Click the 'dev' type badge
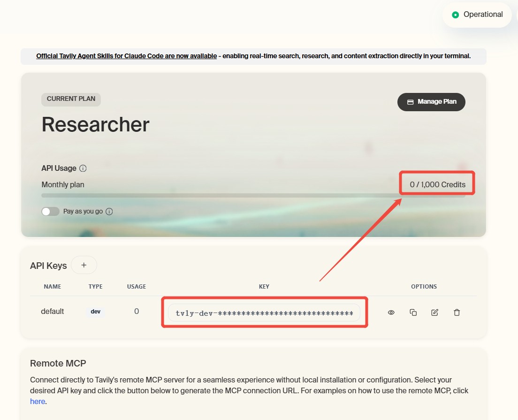518x420 pixels. tap(95, 312)
